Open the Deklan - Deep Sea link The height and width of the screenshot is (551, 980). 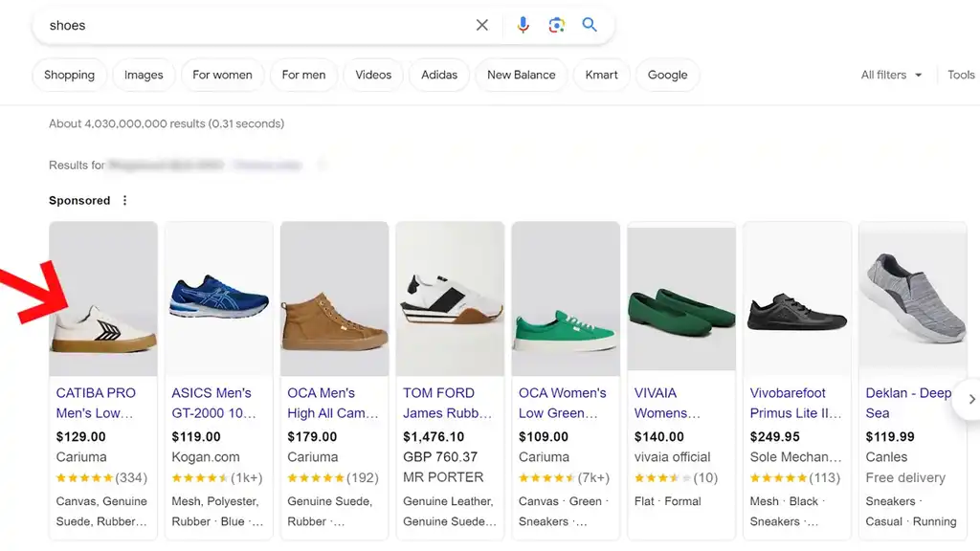908,403
